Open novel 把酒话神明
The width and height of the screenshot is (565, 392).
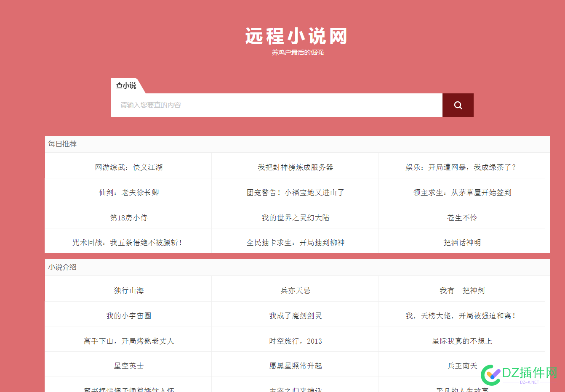(x=462, y=243)
